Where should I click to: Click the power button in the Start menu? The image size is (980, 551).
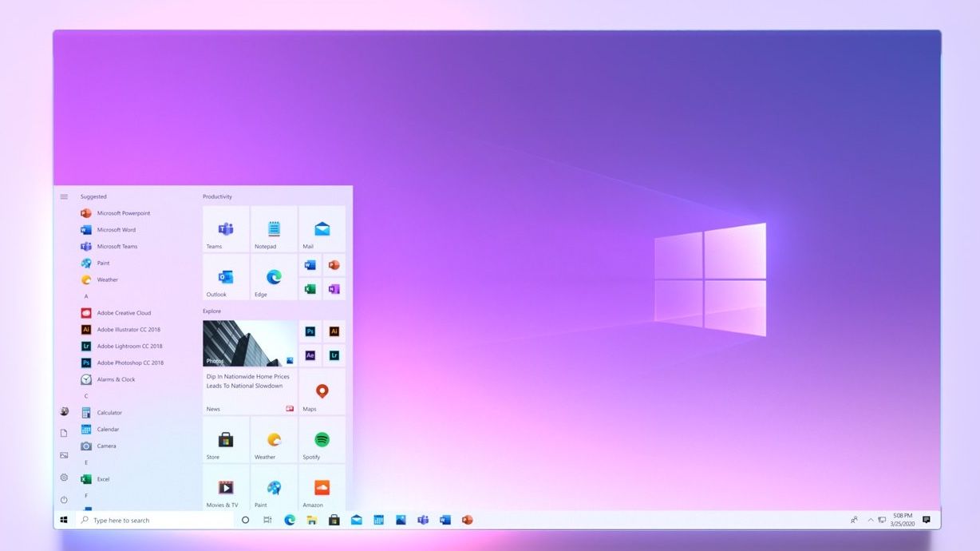[64, 499]
